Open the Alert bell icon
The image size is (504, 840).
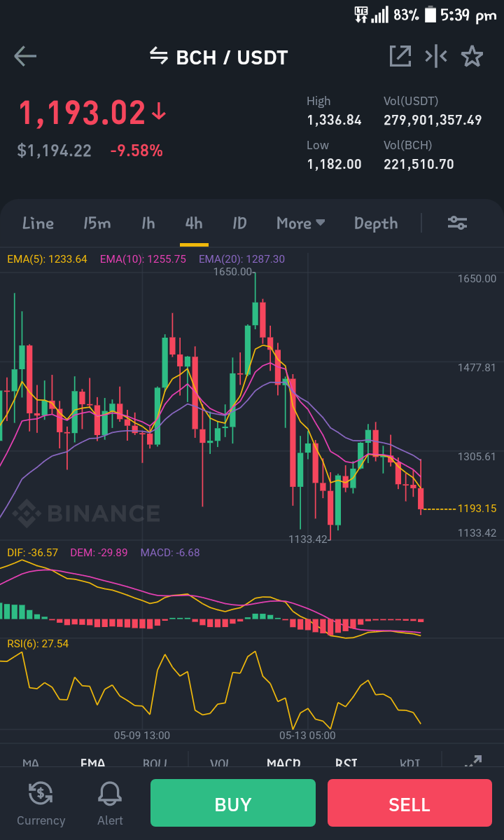click(110, 793)
